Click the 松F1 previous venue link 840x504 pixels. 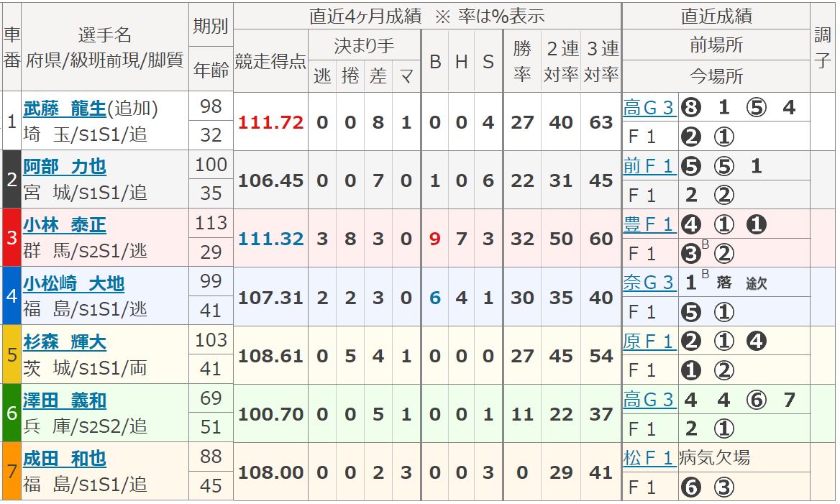(649, 459)
